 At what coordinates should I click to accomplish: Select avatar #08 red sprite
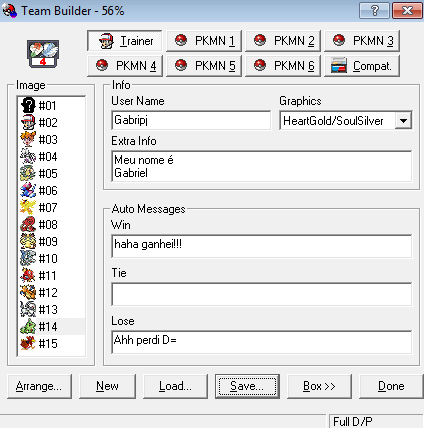tap(52, 224)
